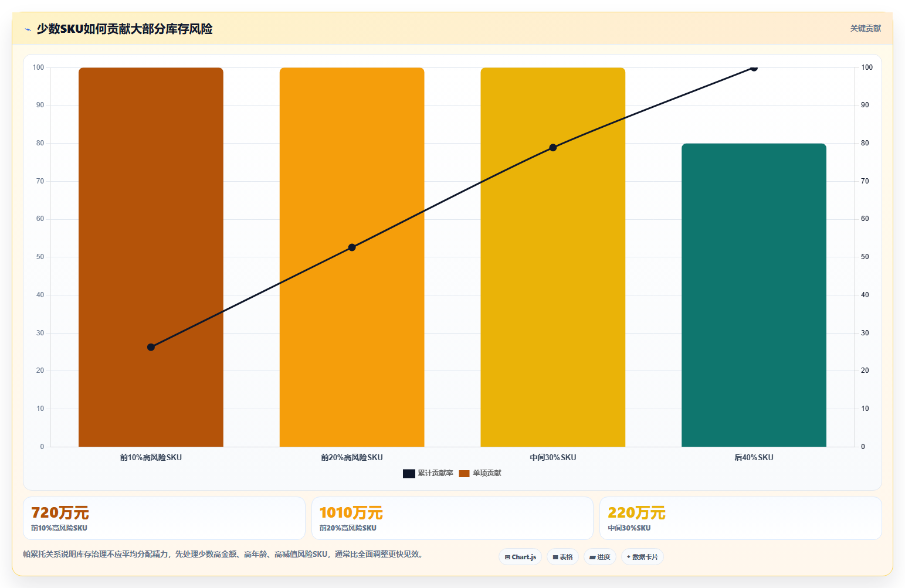The width and height of the screenshot is (905, 588).
Task: Open the 220万元 stat card
Action: tap(741, 518)
